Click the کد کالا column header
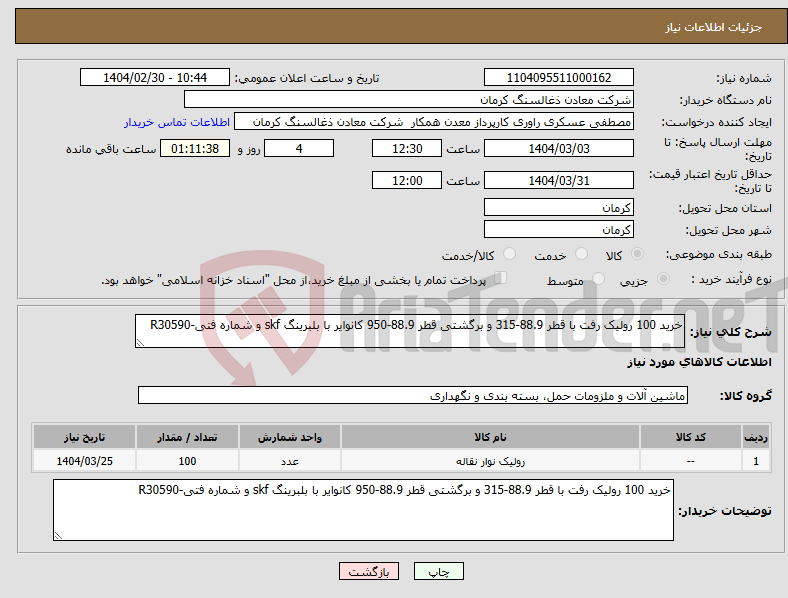 [691, 437]
